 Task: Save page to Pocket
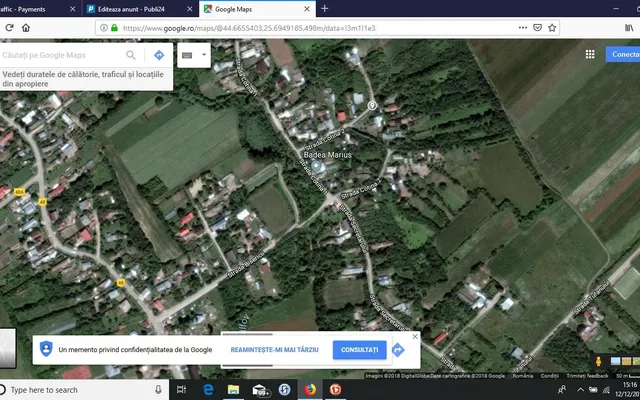pyautogui.click(x=538, y=28)
